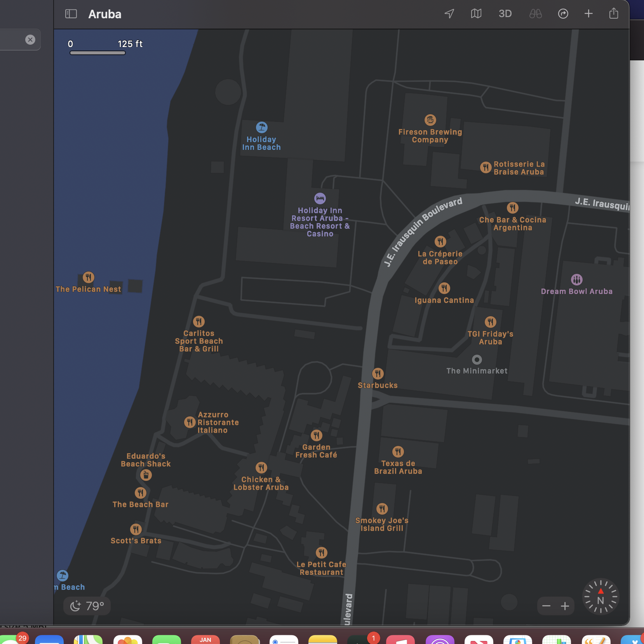
Task: Open the Notes app in Dock
Action: pyautogui.click(x=323, y=639)
